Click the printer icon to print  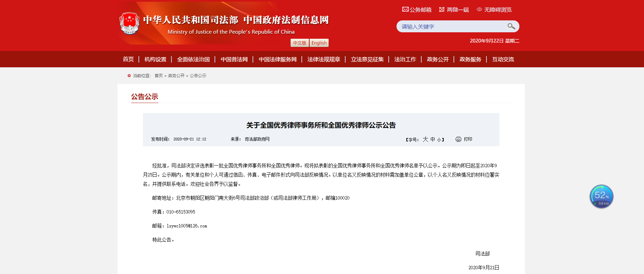(x=458, y=139)
